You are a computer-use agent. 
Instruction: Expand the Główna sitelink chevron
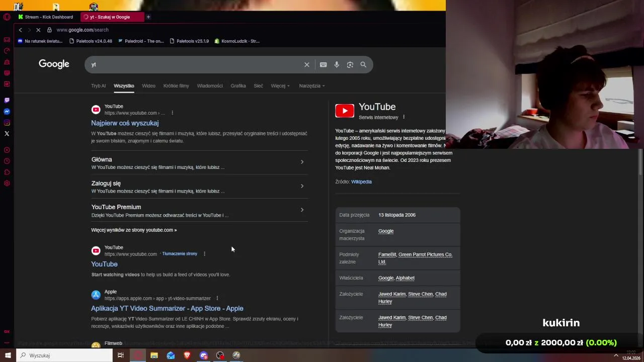302,162
